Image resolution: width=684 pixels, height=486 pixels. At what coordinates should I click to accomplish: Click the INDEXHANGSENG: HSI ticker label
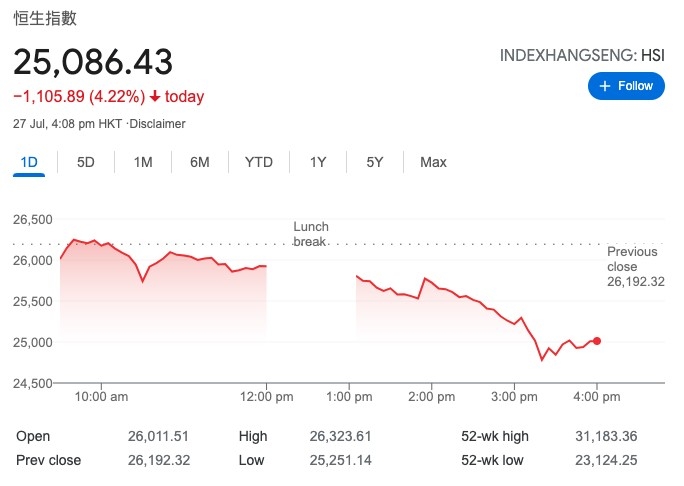(581, 56)
